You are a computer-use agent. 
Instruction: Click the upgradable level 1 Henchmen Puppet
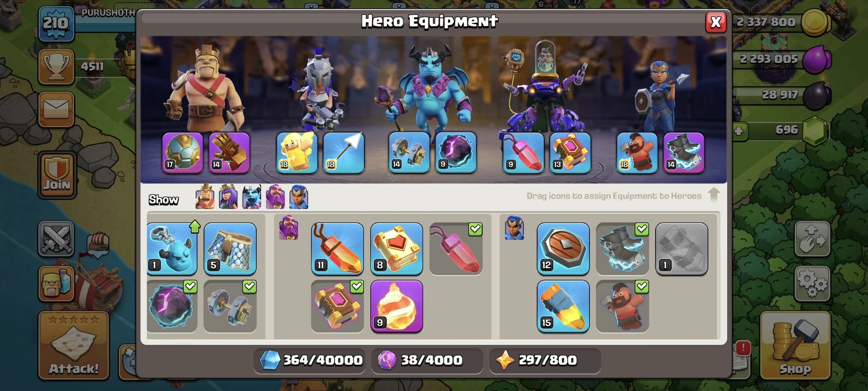(172, 249)
